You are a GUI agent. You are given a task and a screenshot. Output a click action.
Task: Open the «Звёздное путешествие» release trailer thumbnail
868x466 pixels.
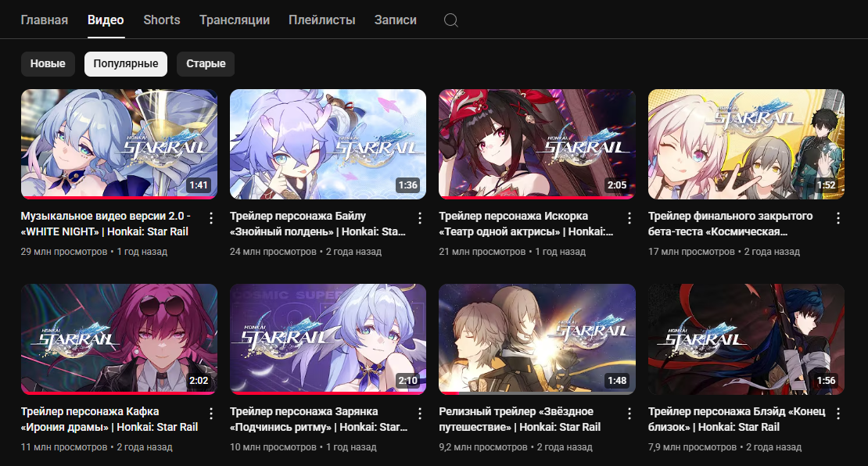pos(537,339)
